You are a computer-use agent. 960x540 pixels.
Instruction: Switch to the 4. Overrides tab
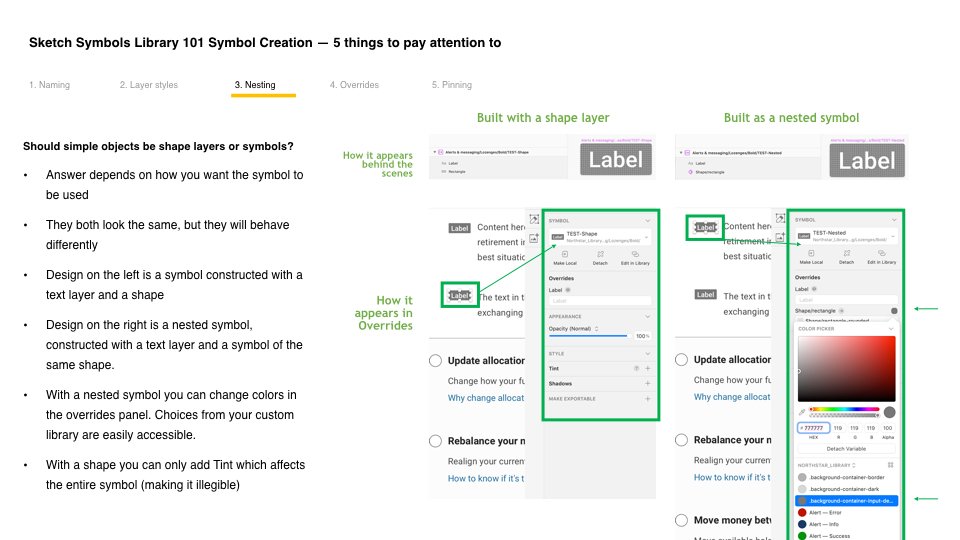[354, 85]
